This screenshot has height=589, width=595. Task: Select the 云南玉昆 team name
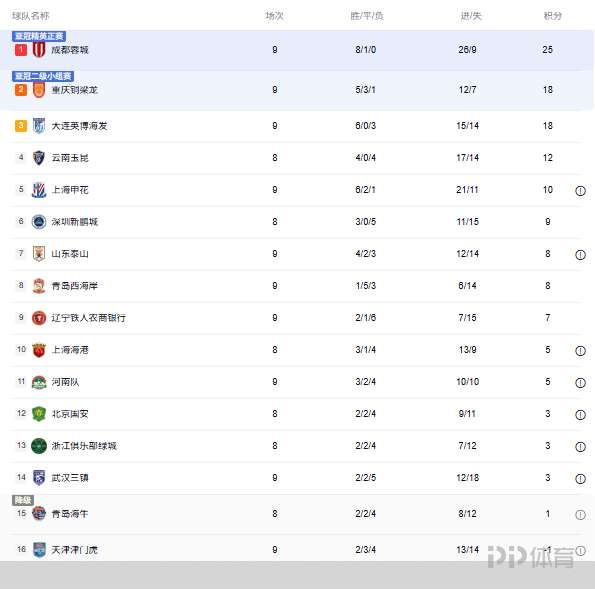click(x=70, y=158)
